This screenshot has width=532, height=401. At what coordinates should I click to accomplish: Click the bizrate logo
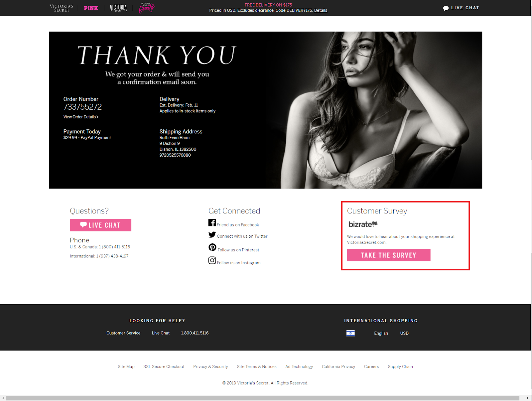(363, 224)
